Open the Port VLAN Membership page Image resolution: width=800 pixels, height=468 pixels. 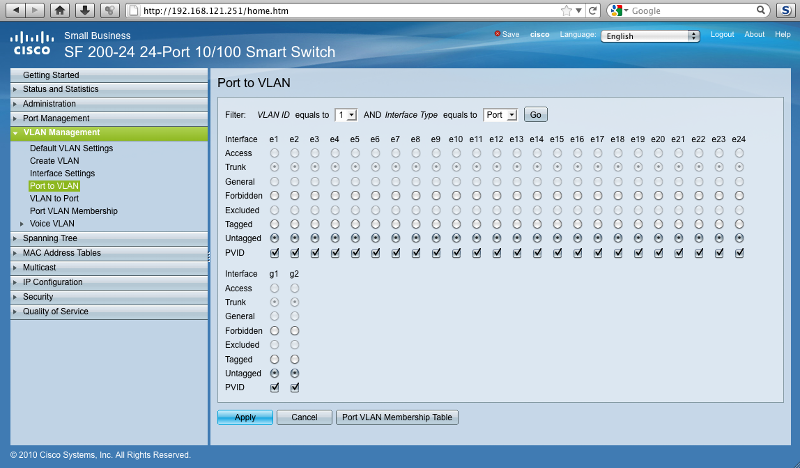click(x=73, y=211)
